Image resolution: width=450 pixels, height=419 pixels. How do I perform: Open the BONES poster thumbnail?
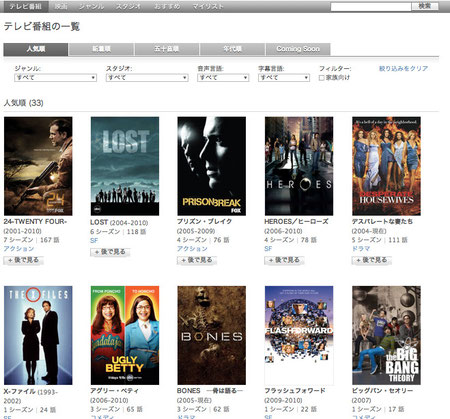(212, 335)
